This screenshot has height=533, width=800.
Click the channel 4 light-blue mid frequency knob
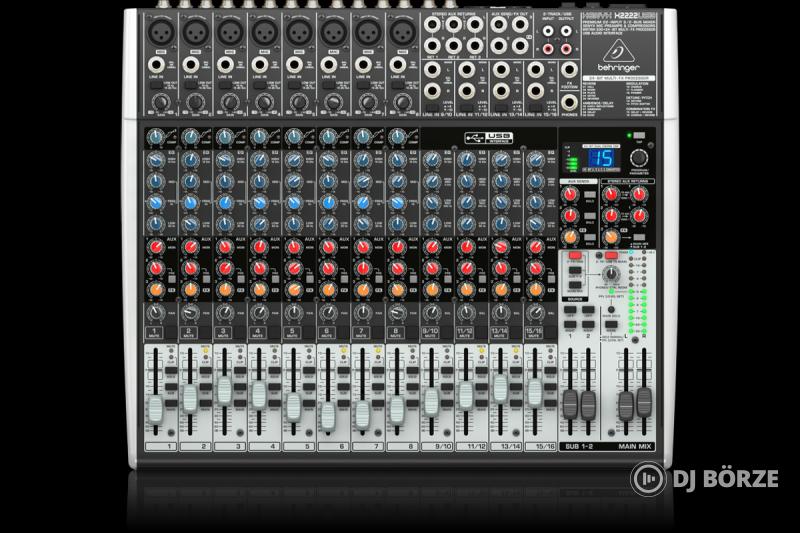click(x=259, y=202)
